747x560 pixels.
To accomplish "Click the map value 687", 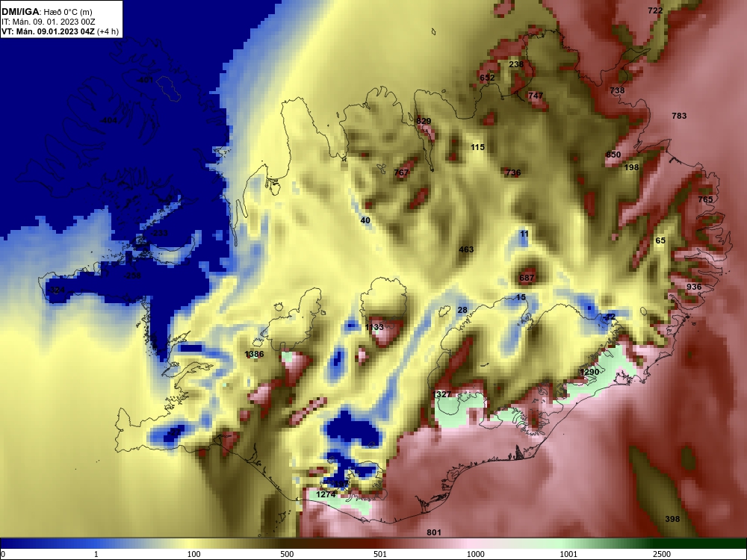I will (x=527, y=278).
